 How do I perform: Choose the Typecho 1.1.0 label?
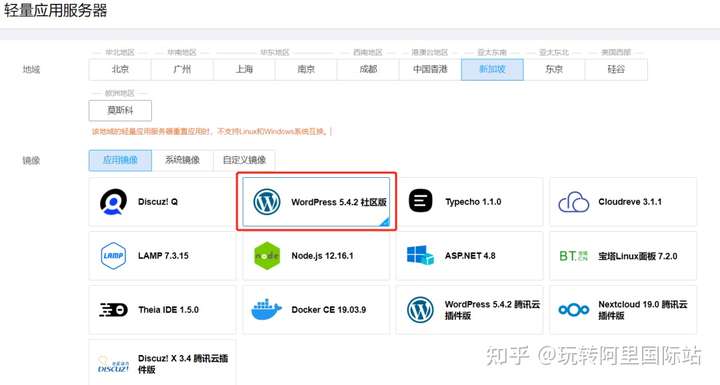[473, 202]
